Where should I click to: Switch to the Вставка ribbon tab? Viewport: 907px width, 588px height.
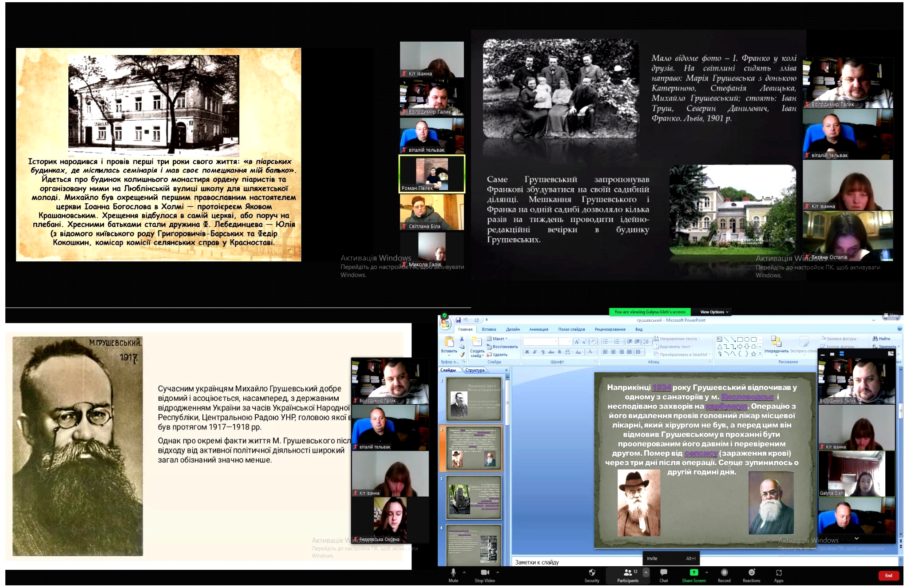(x=488, y=329)
